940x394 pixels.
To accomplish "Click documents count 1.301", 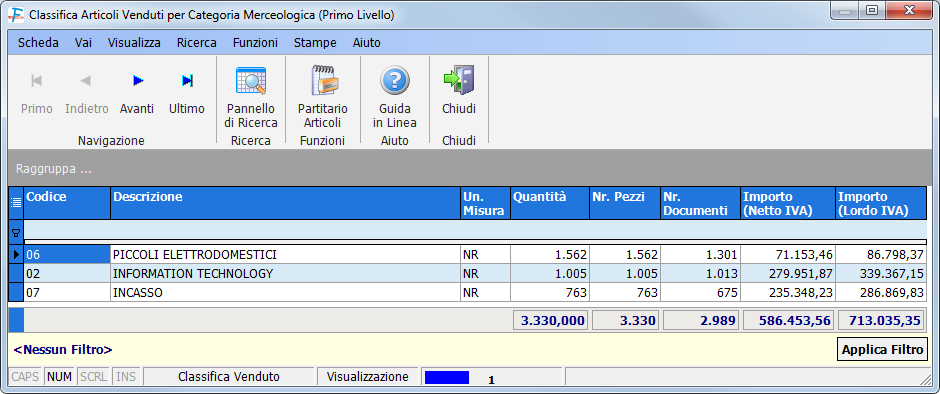I will (700, 255).
